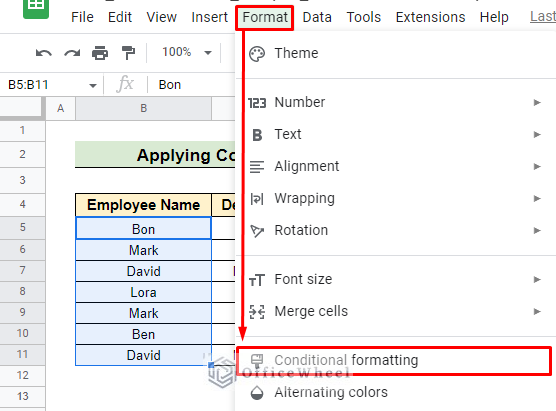Image resolution: width=556 pixels, height=411 pixels.
Task: Click the Rotation icon
Action: click(x=257, y=231)
